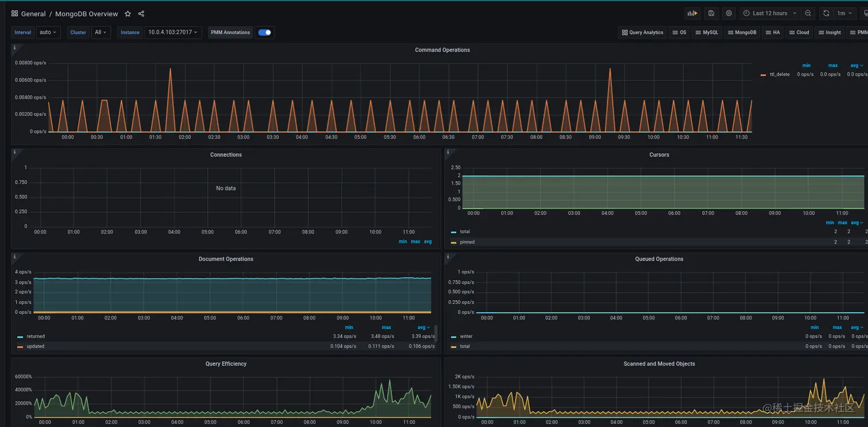This screenshot has height=427, width=868.
Task: Toggle the PMM Annotations switch
Action: pos(265,33)
